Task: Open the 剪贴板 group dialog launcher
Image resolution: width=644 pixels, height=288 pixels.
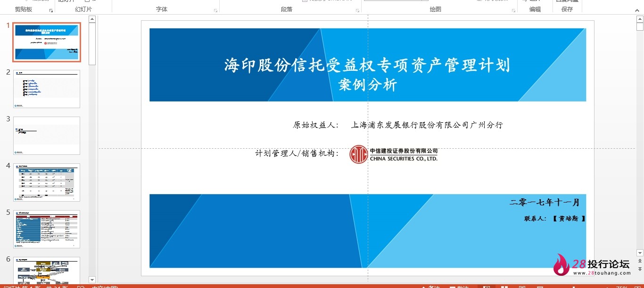Action: (51, 10)
